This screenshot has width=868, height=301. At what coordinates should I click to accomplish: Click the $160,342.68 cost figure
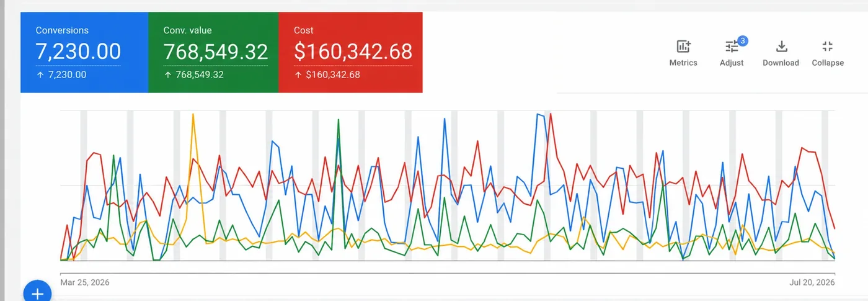pos(353,52)
